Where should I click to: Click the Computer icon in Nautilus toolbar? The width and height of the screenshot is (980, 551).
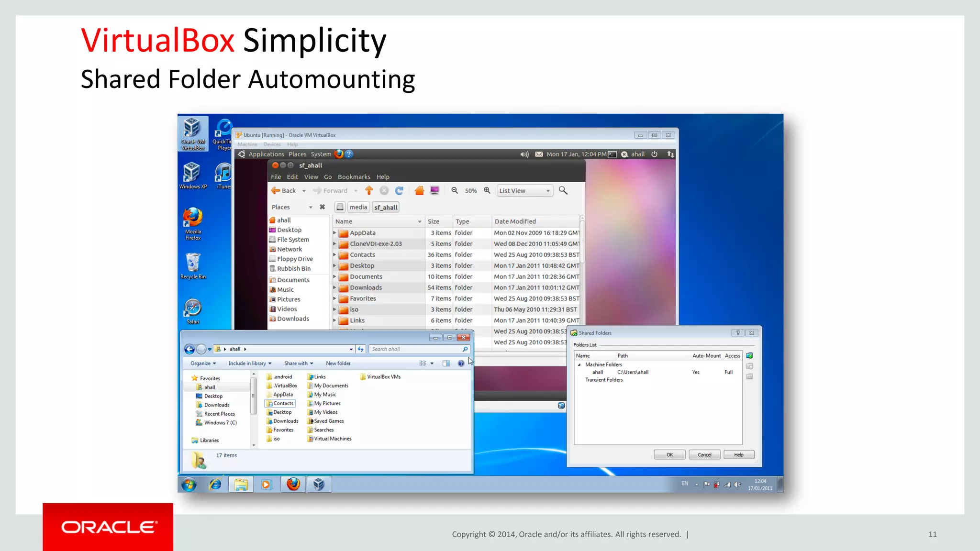pos(434,191)
